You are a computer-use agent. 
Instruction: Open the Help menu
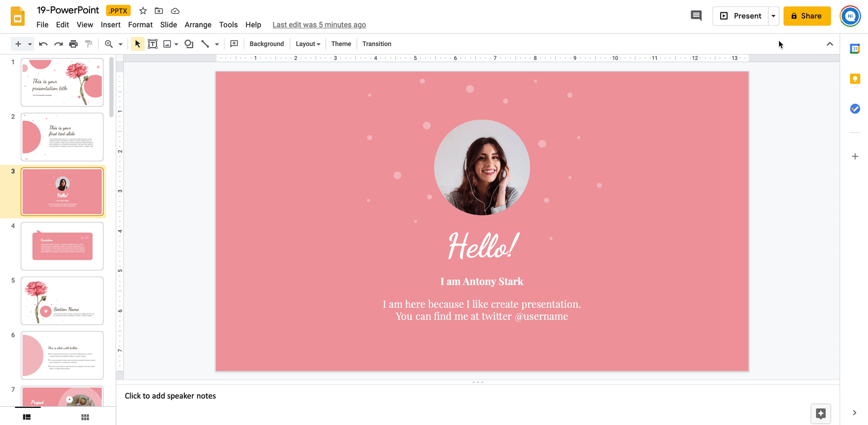[x=253, y=25]
